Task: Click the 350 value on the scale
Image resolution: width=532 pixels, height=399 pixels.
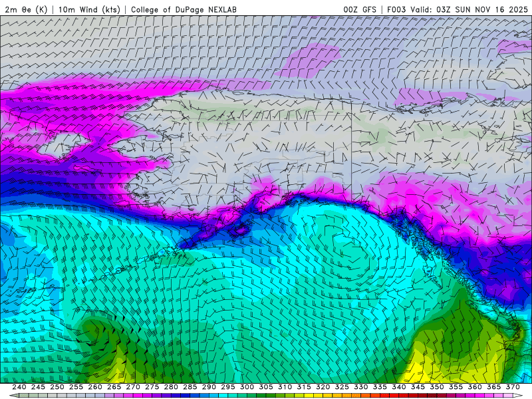Action: pos(437,387)
